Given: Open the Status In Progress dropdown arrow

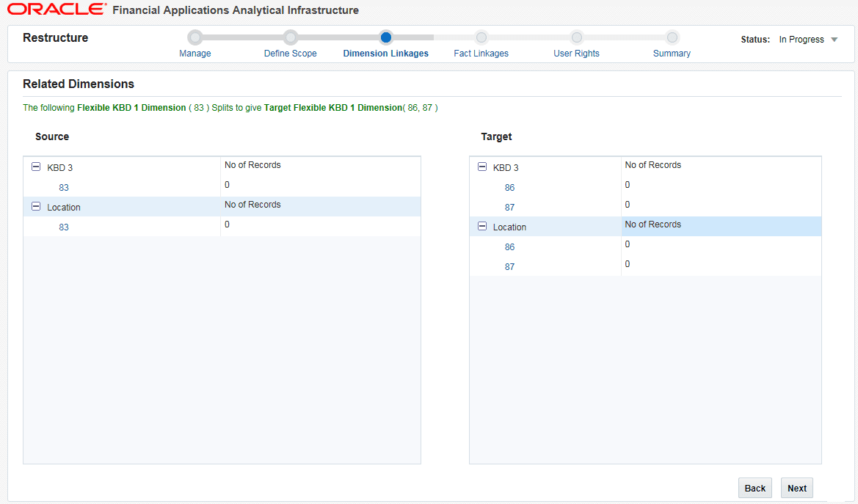Looking at the screenshot, I should coord(835,40).
